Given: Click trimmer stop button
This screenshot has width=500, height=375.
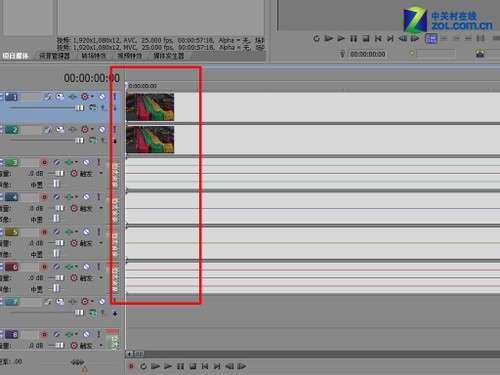Looking at the screenshot, I should 366,39.
